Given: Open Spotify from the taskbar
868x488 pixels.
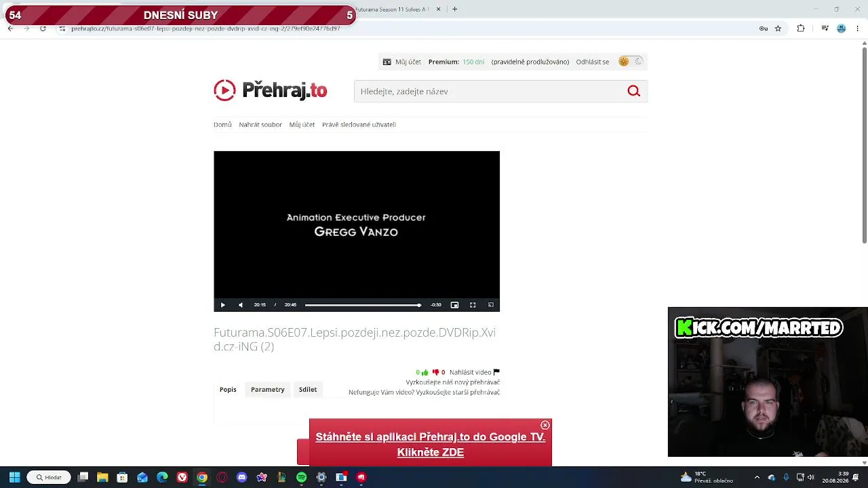Looking at the screenshot, I should (301, 477).
